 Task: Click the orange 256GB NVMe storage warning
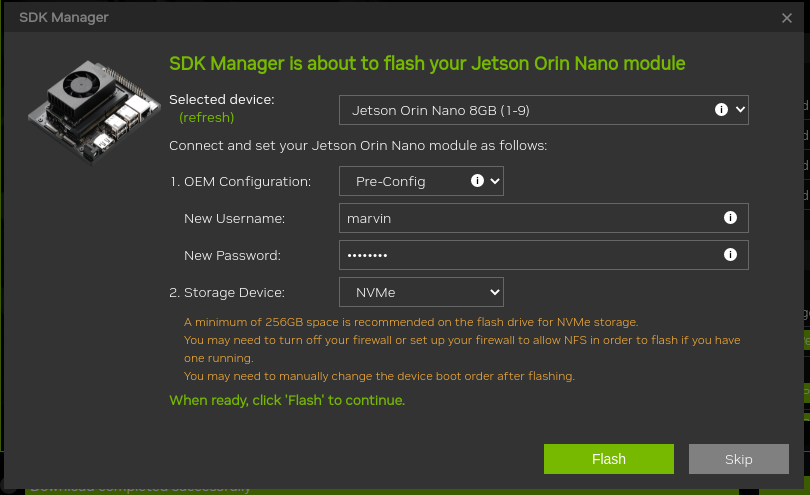click(x=410, y=322)
